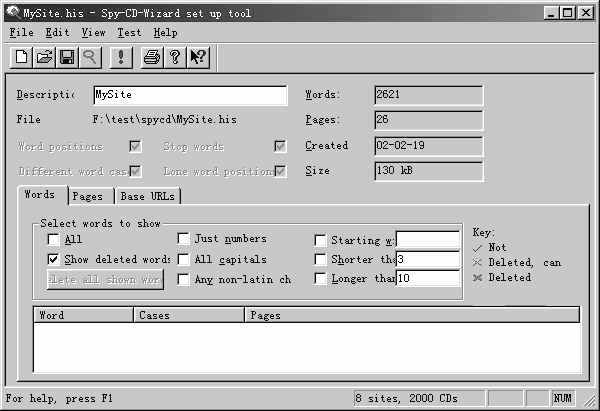Toggle the Shorter than checkbox
Viewport: 600px width, 411px height.
coord(320,259)
